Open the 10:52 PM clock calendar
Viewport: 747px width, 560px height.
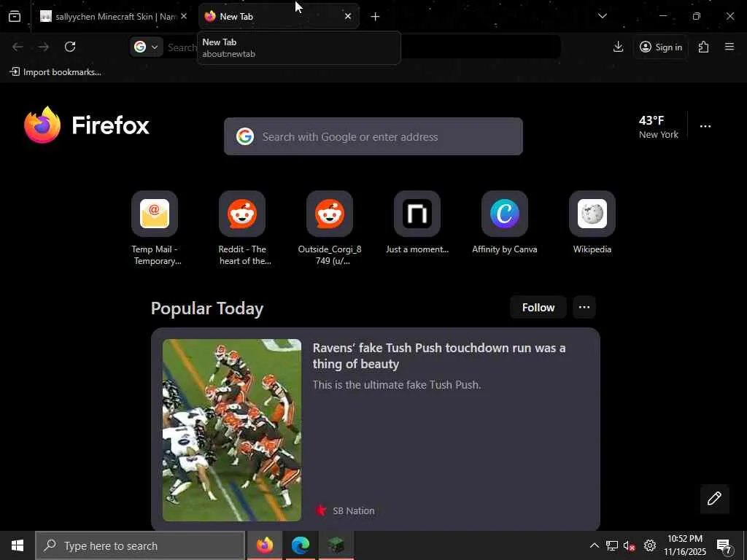tap(685, 545)
